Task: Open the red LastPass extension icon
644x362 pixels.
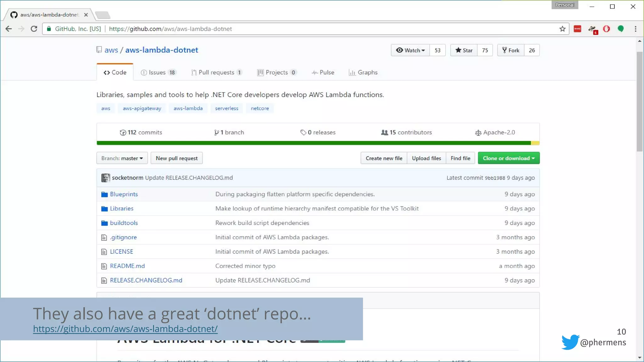Action: [577, 29]
